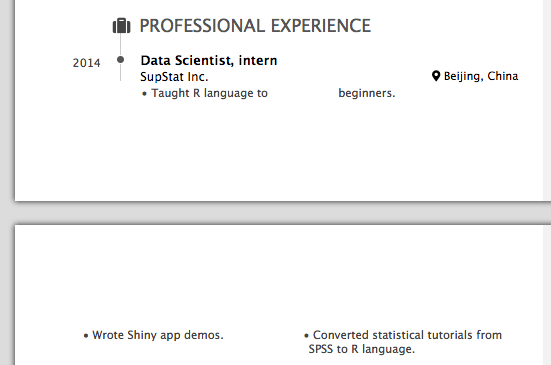Click the vertical timeline line below the dot
Viewport: 551px width, 365px height.
[x=121, y=72]
